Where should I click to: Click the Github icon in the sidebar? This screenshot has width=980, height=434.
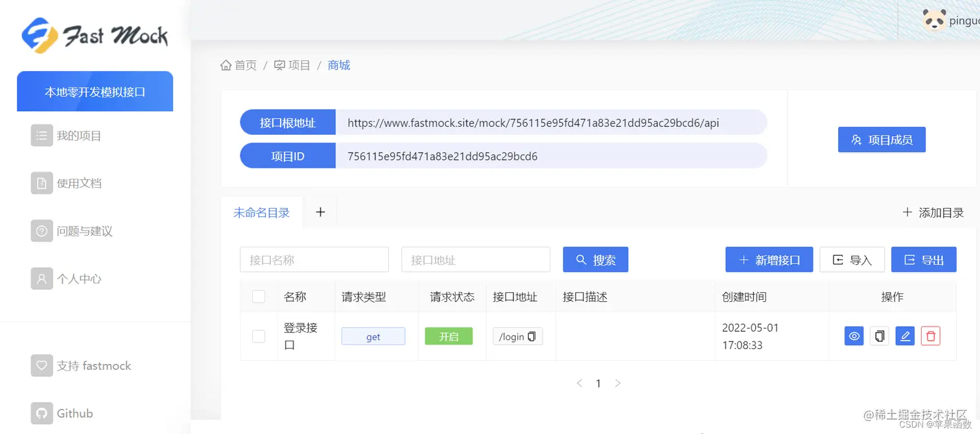tap(41, 413)
